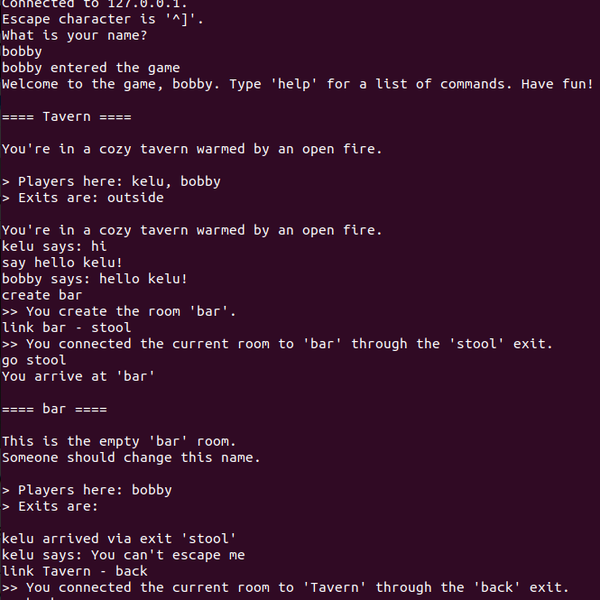Image resolution: width=600 pixels, height=600 pixels.
Task: Click the "create bar" command text
Action: [x=42, y=295]
